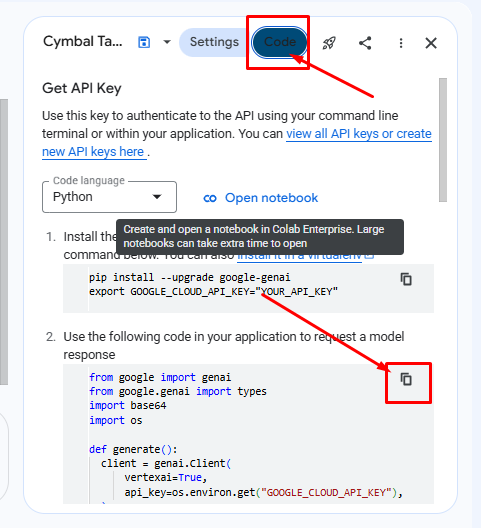Image resolution: width=481 pixels, height=528 pixels.
Task: Click the 'from google import genai' line
Action: pyautogui.click(x=160, y=377)
